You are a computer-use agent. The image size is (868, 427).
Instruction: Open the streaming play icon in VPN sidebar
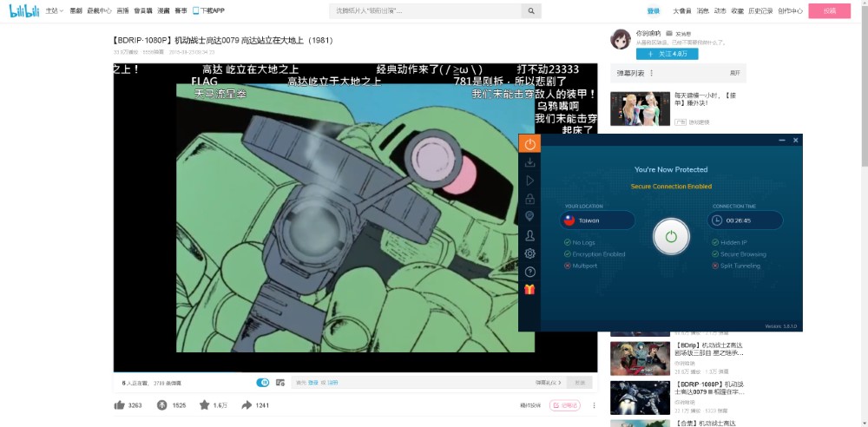529,181
